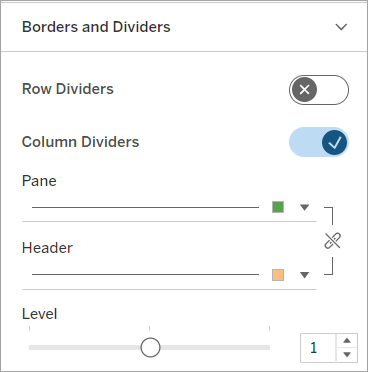368x372 pixels.
Task: Click the broken chain link icon
Action: (332, 241)
